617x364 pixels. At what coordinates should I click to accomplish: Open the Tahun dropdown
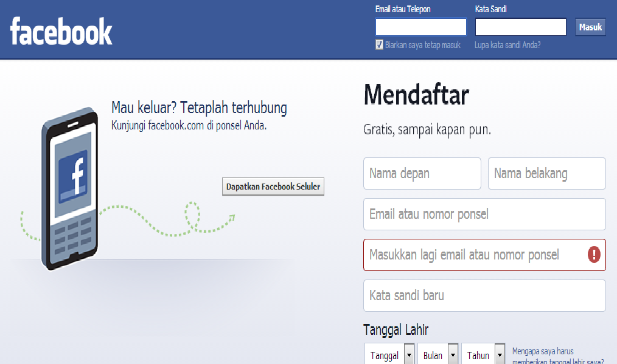(x=483, y=355)
